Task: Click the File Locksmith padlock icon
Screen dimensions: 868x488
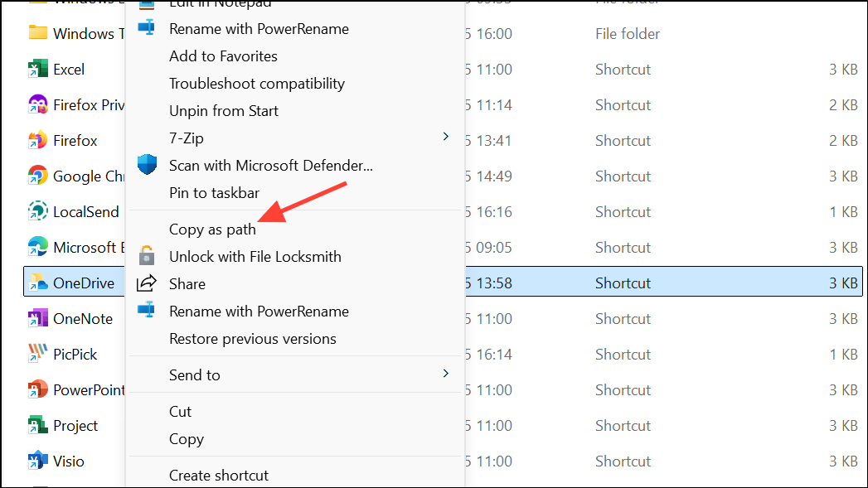Action: (147, 256)
